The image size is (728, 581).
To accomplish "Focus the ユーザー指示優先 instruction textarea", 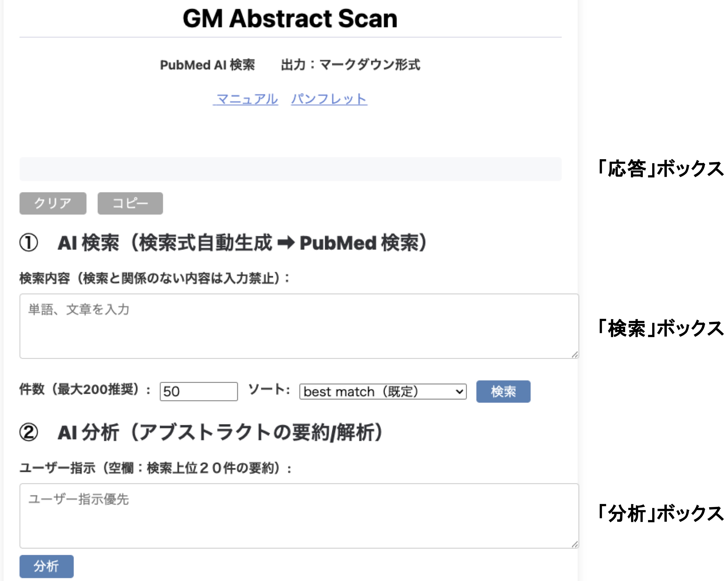I will coord(299,516).
